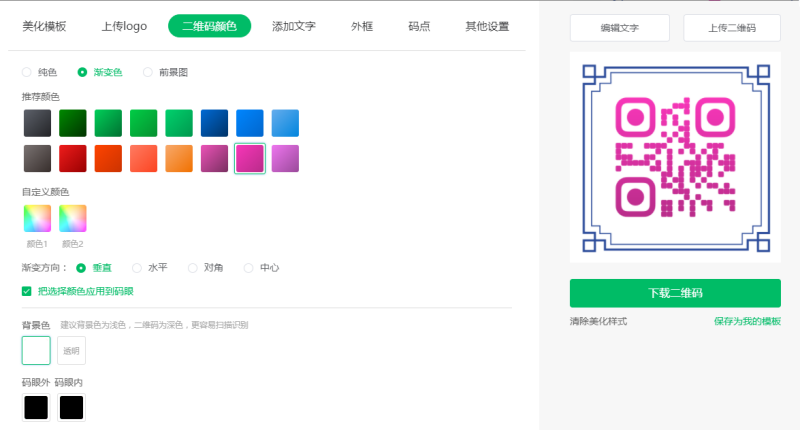
Task: Toggle 把选择颜色应用到码眼 checkbox
Action: tap(27, 291)
